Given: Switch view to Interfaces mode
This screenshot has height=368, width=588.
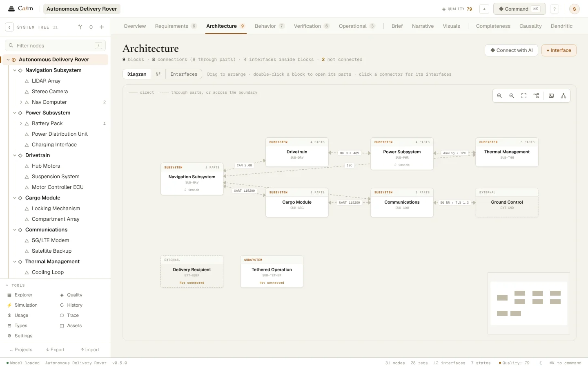Looking at the screenshot, I should pos(184,74).
